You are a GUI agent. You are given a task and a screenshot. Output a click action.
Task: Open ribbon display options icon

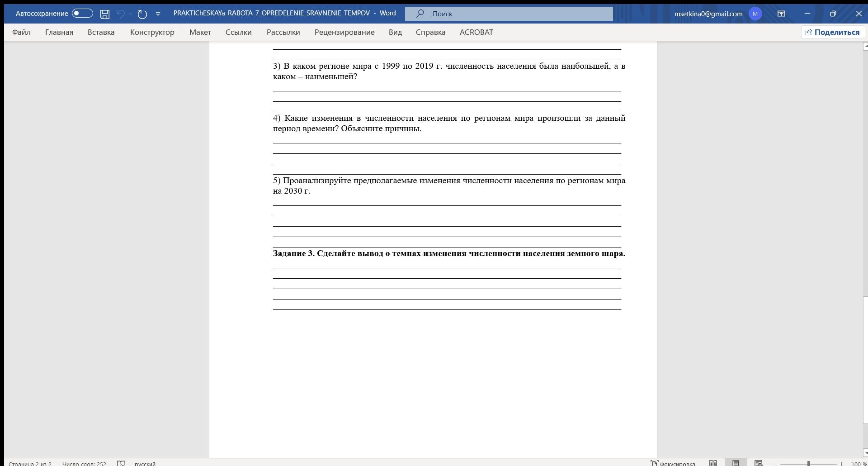pyautogui.click(x=781, y=14)
